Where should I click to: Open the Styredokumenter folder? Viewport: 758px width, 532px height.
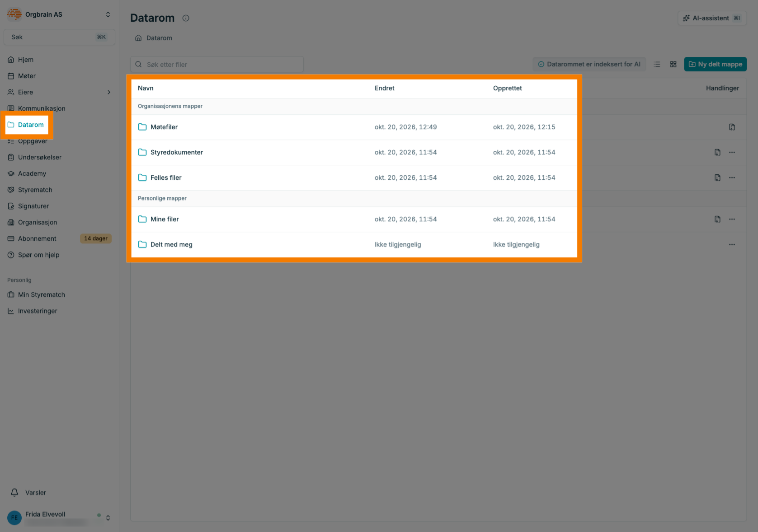point(176,152)
